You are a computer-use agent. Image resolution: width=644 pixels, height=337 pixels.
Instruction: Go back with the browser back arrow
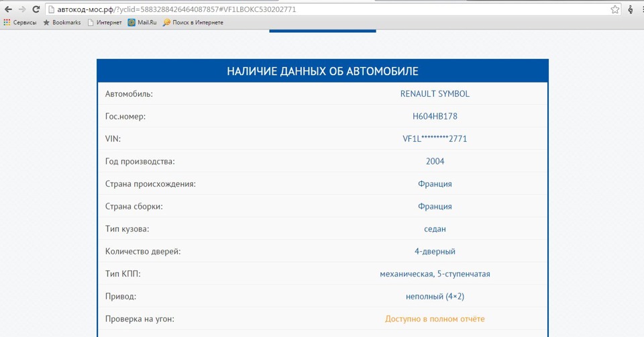click(8, 9)
